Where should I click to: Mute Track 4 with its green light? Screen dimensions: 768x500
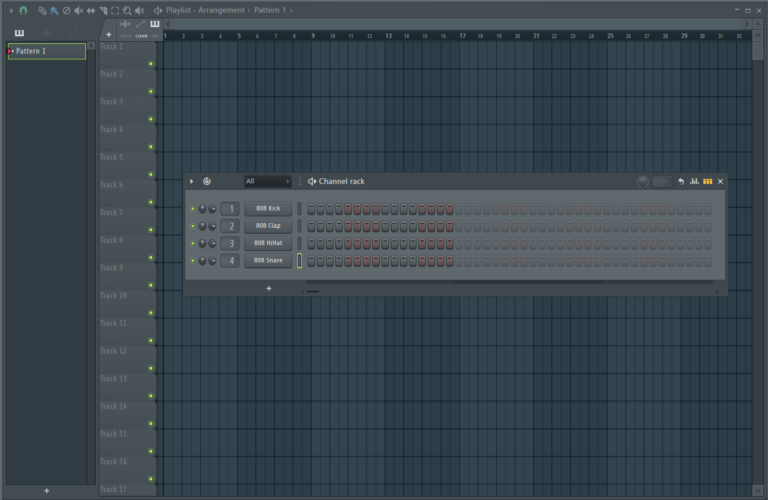pos(151,147)
